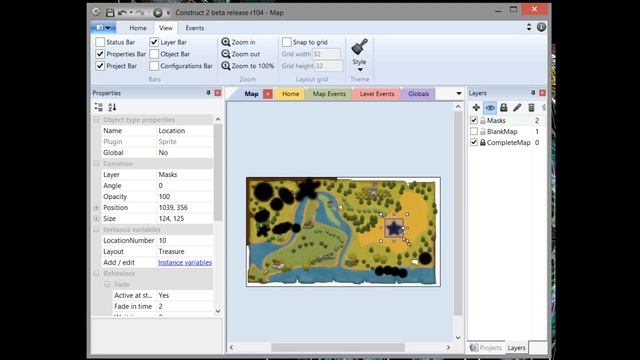640x360 pixels.
Task: Expand the Position property
Action: click(96, 208)
